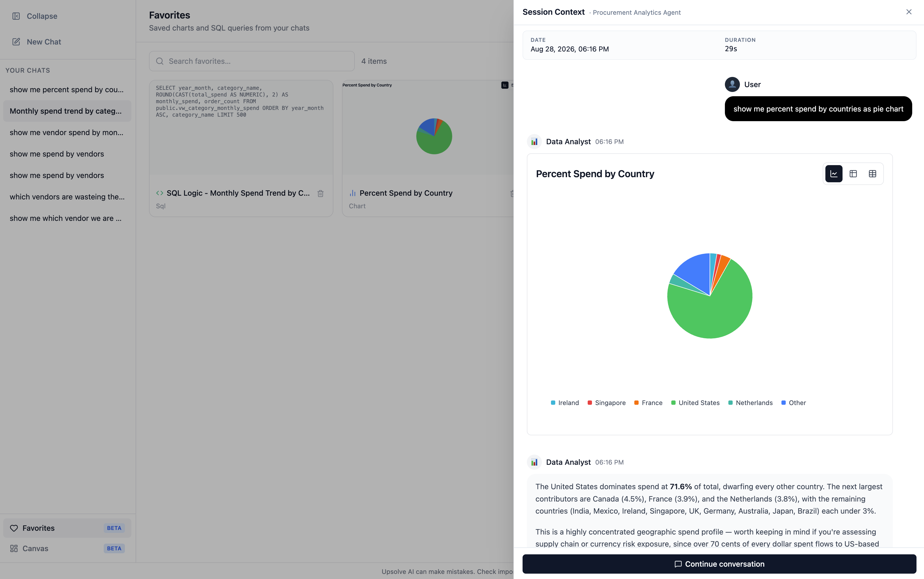Switch to chart view in Percent Spend panel
Viewport: 924px width, 579px height.
point(834,174)
